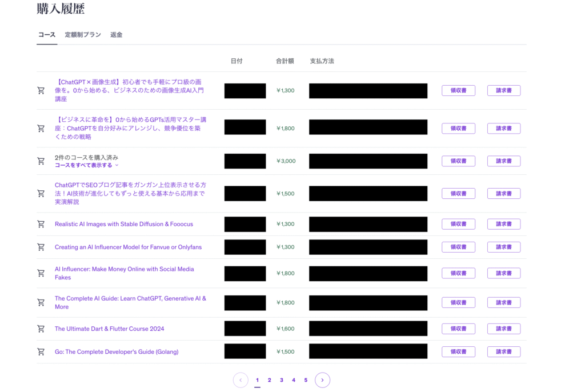The image size is (585, 392).
Task: Open the 定額制プラン tab
Action: tap(83, 35)
